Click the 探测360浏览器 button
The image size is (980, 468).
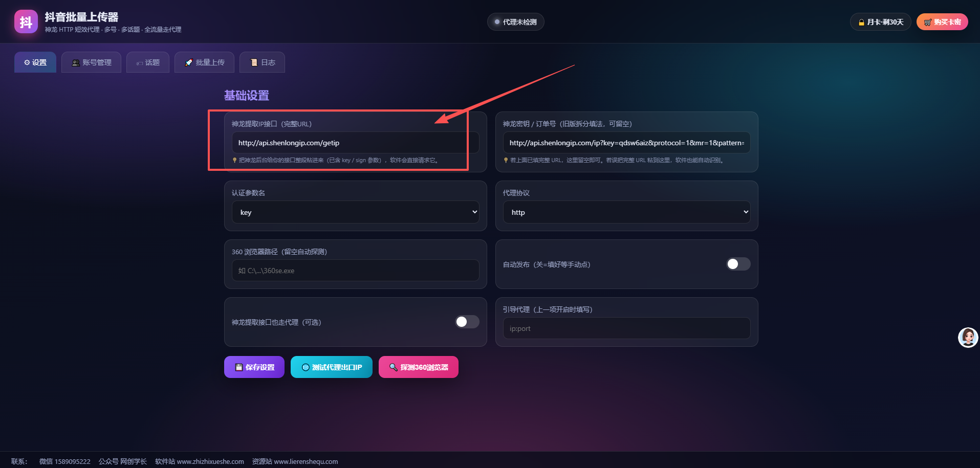coord(419,367)
